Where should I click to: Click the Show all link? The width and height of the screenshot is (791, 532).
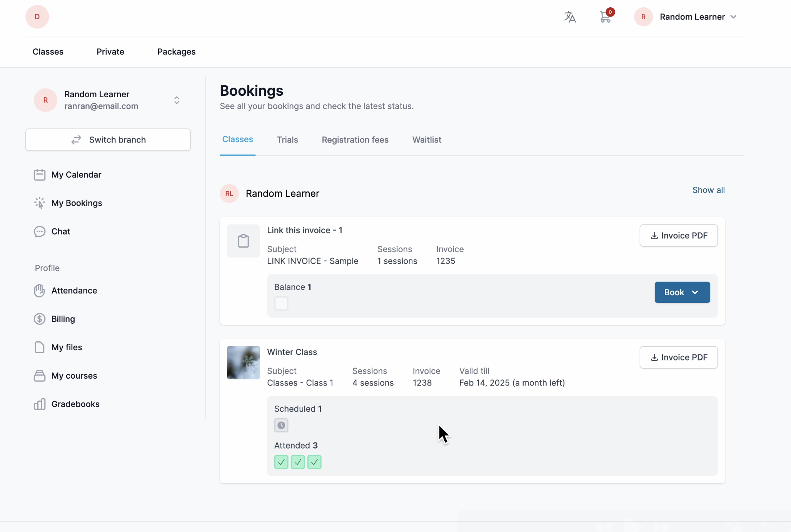click(x=708, y=190)
